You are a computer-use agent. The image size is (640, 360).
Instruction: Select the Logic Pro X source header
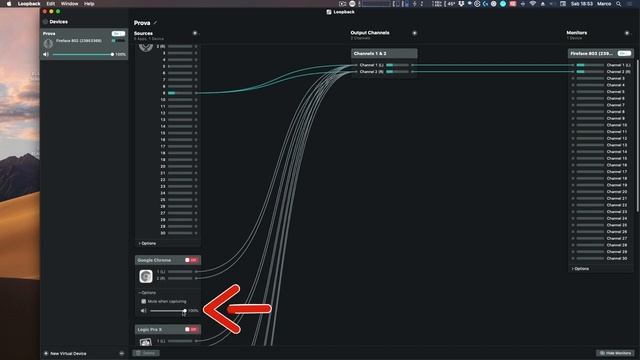click(168, 329)
